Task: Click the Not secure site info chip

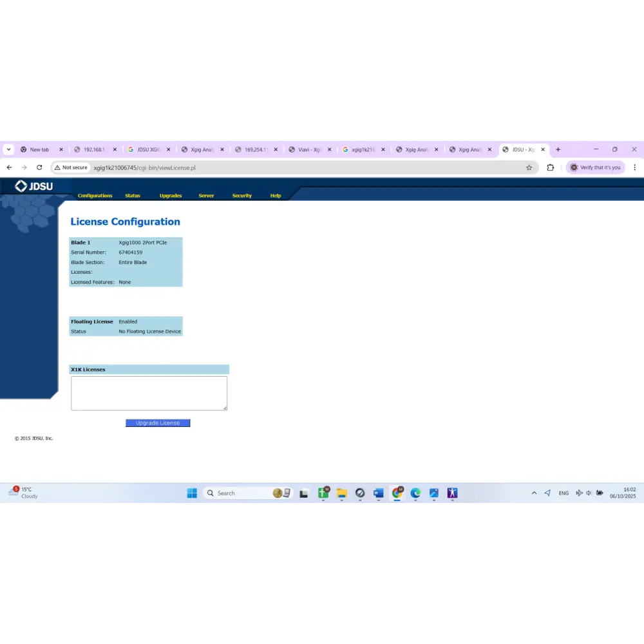Action: (71, 167)
